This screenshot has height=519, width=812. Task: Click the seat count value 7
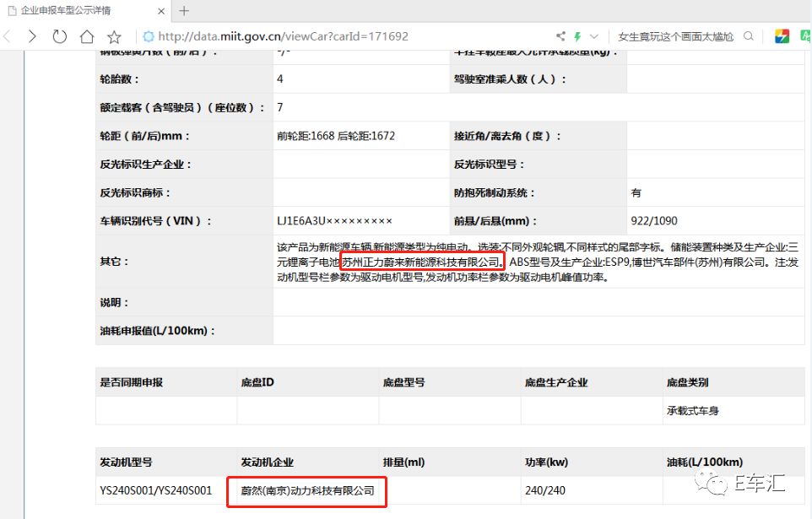(280, 107)
